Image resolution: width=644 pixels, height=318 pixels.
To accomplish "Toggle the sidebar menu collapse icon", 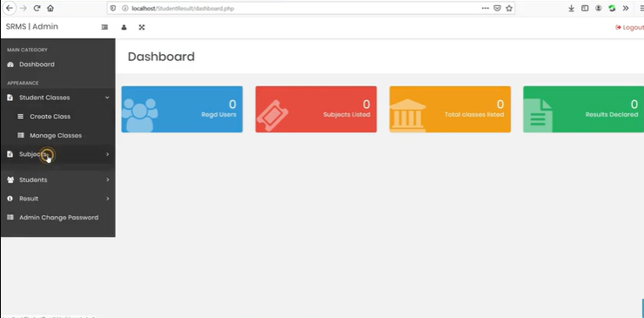I will pos(104,27).
